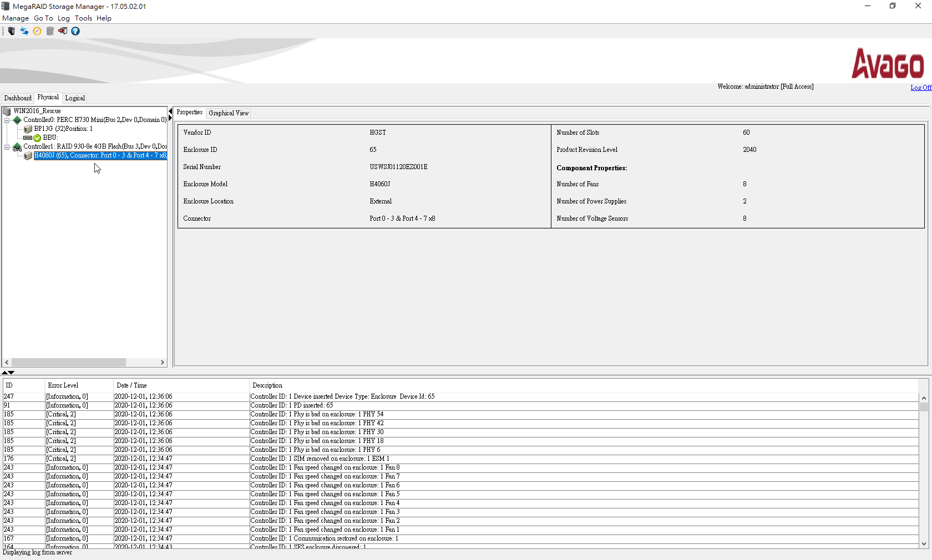Click the MegaRAID title bar application icon
Image resolution: width=932 pixels, height=560 pixels.
point(6,6)
